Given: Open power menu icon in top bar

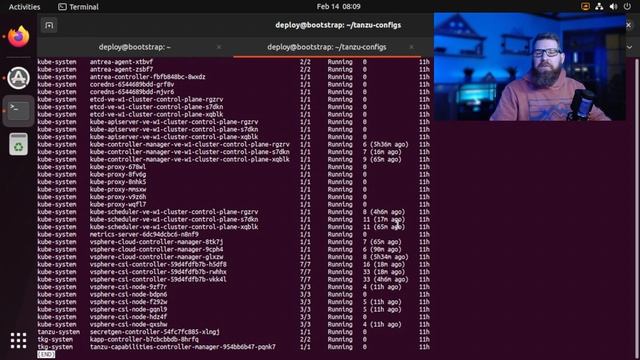Looking at the screenshot, I should [x=627, y=7].
